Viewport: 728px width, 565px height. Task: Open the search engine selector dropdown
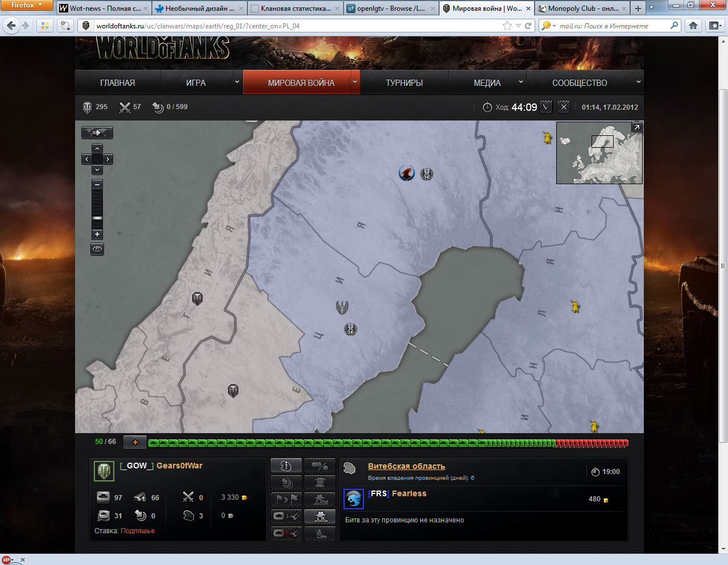point(549,26)
